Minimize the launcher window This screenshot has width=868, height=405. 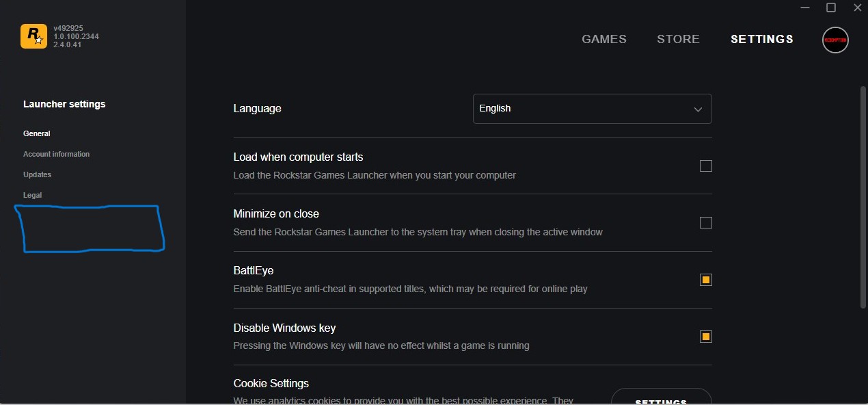[804, 8]
